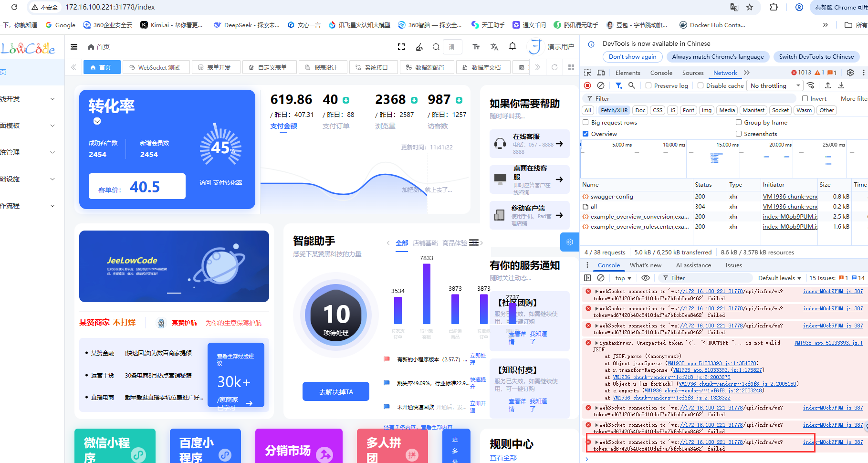Open the Elements panel tab in DevTools
This screenshot has width=868, height=463.
pyautogui.click(x=627, y=73)
